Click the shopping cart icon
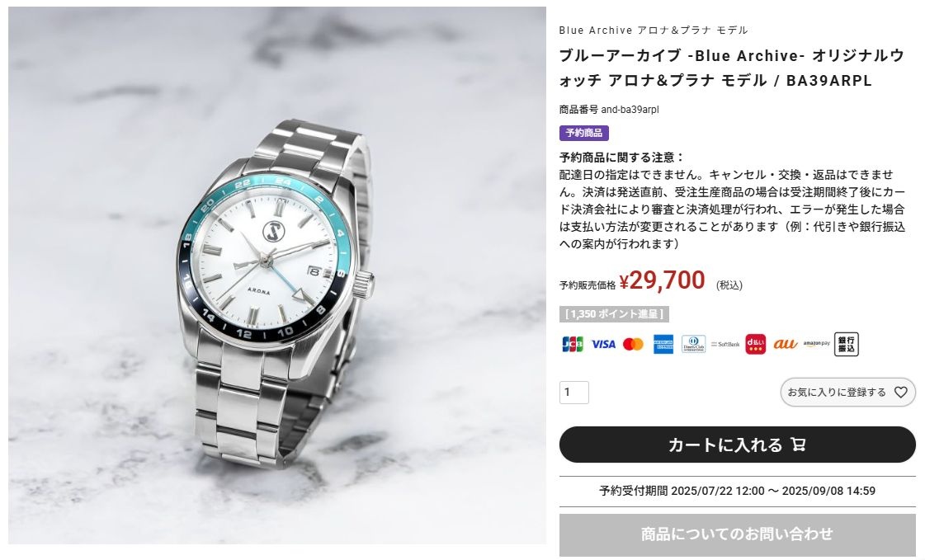The height and width of the screenshot is (560, 925). pyautogui.click(x=798, y=445)
